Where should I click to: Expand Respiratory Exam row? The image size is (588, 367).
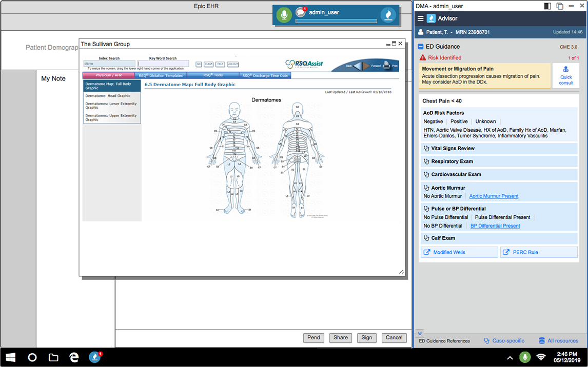point(499,161)
